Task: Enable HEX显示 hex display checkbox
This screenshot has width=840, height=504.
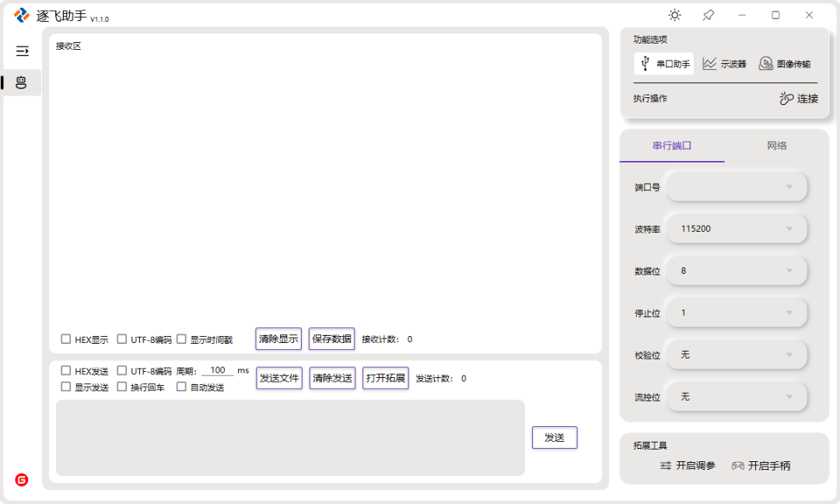Action: click(x=66, y=338)
